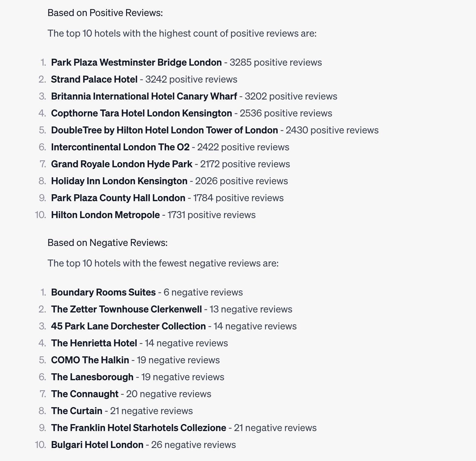The width and height of the screenshot is (476, 461).
Task: Click The Zetter Townhouse Clerkenwell entry
Action: pyautogui.click(x=126, y=309)
